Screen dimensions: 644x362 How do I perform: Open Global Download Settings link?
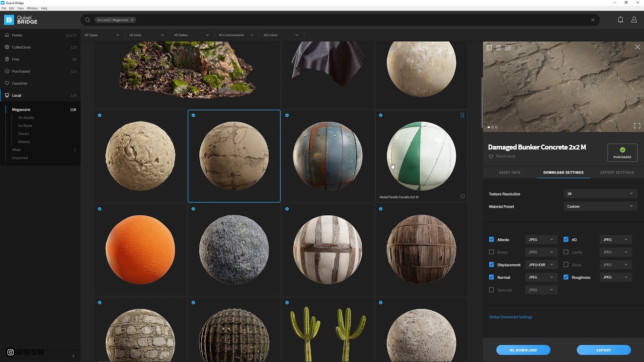coord(511,317)
